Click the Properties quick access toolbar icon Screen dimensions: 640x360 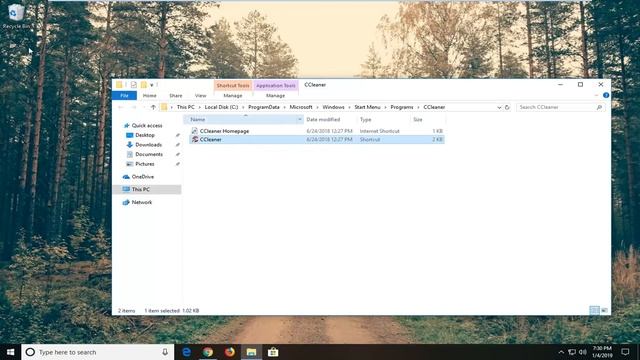tap(133, 85)
